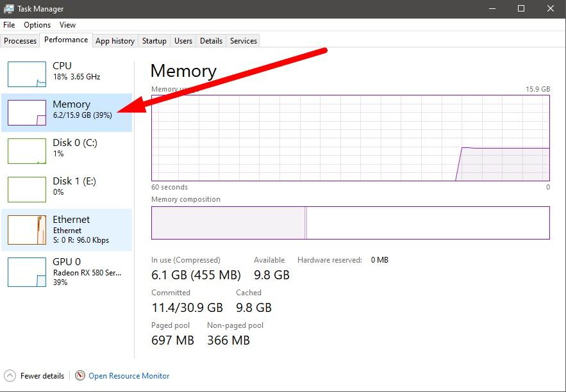
Task: Click the Resource Monitor icon
Action: 80,376
